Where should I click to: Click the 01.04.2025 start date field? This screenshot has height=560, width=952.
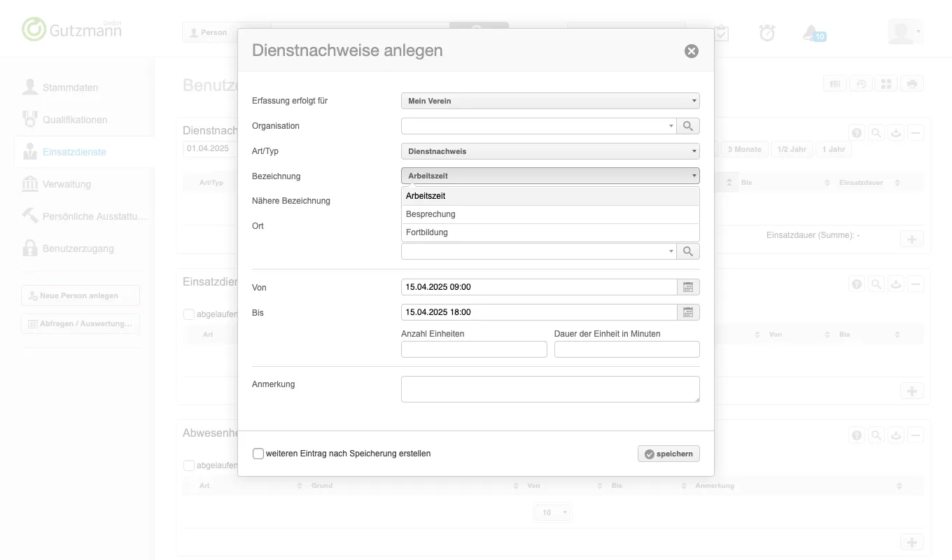coord(210,149)
